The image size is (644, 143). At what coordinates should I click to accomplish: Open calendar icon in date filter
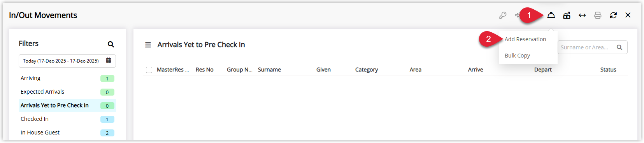pyautogui.click(x=109, y=61)
